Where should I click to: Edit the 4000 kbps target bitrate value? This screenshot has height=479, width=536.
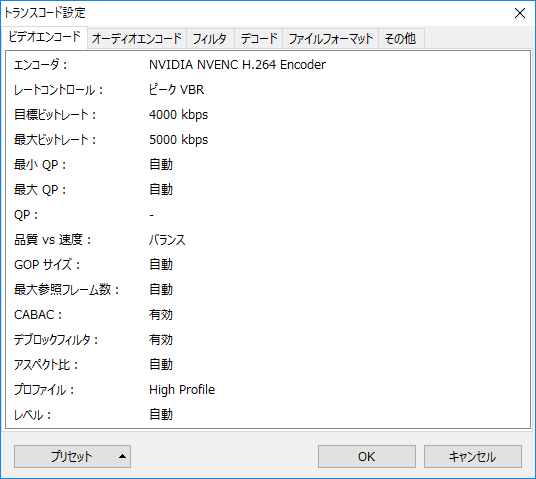[178, 115]
